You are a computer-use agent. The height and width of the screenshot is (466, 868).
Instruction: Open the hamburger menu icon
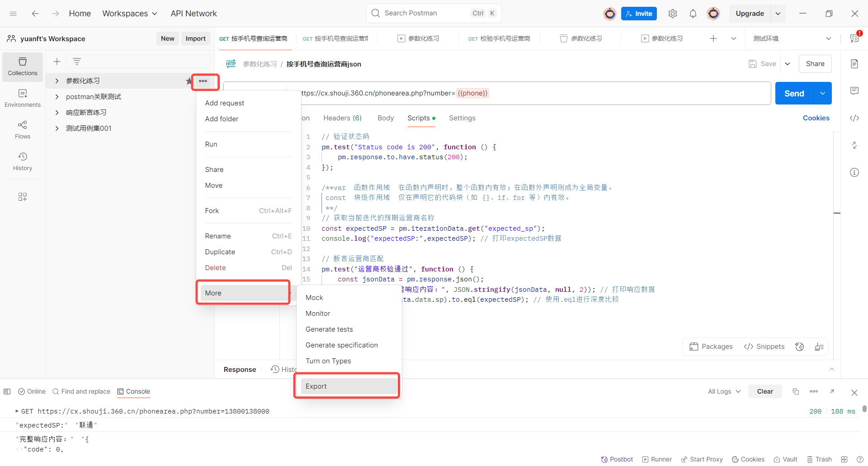pos(13,14)
